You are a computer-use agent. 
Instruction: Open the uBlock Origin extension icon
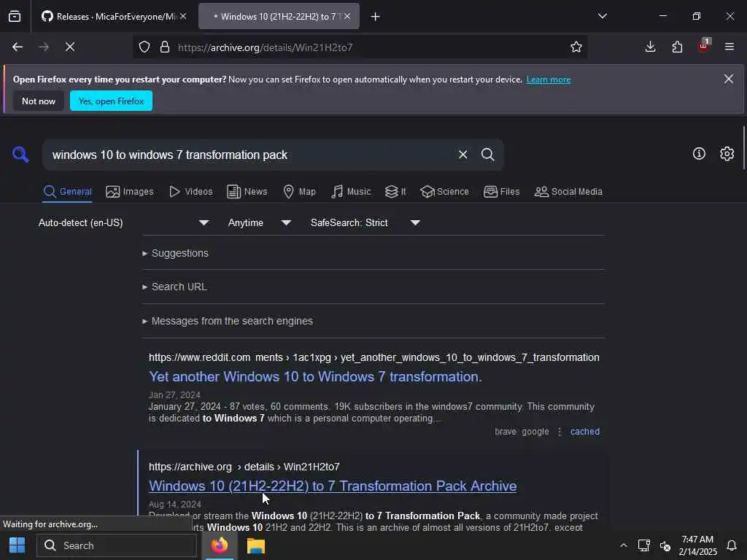(704, 46)
